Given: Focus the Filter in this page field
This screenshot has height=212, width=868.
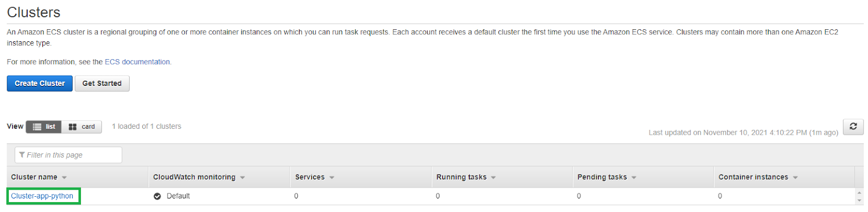Looking at the screenshot, I should 68,155.
